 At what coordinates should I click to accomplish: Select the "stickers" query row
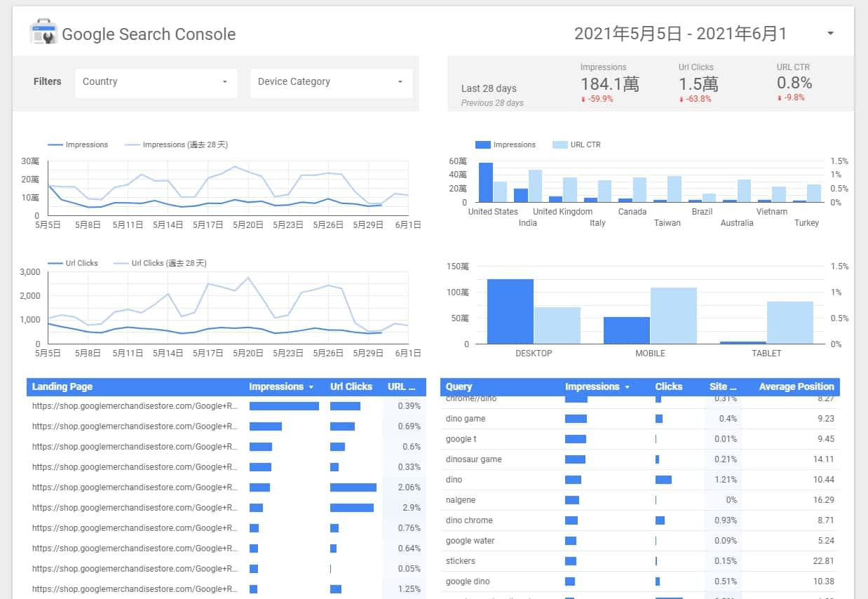(x=639, y=561)
